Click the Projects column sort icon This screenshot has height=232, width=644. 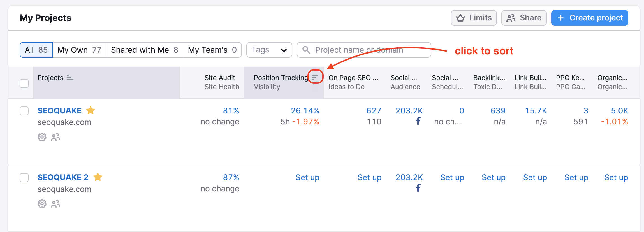tap(70, 78)
